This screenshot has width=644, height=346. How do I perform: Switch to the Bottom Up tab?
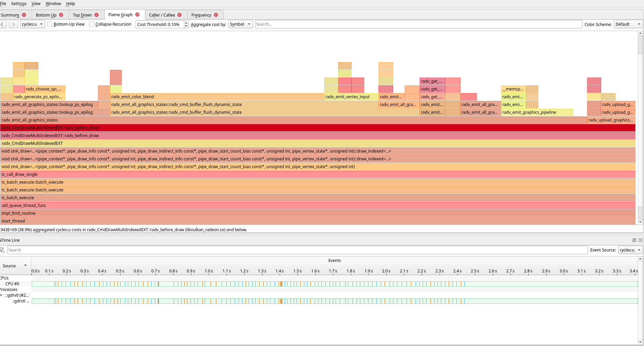click(46, 15)
